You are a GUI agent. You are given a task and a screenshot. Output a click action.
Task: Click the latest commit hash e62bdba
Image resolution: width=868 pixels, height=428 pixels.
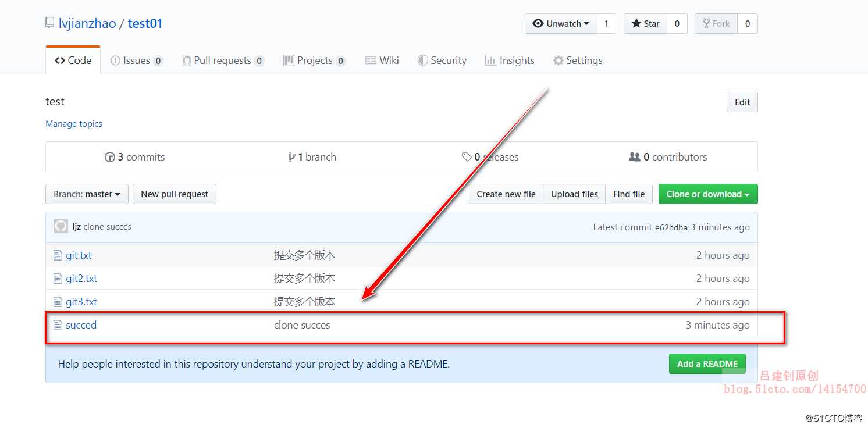pyautogui.click(x=671, y=227)
